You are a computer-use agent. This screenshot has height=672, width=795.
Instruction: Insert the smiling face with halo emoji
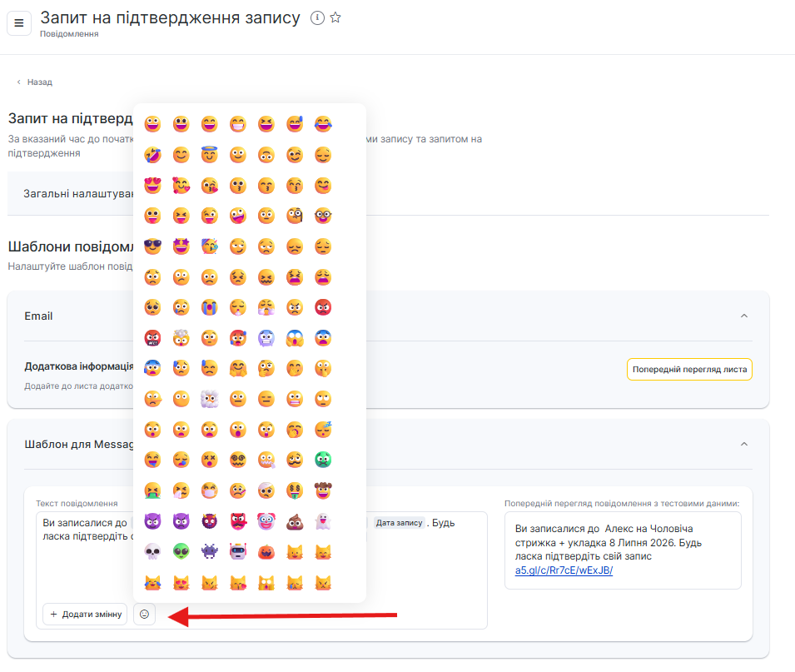point(210,155)
